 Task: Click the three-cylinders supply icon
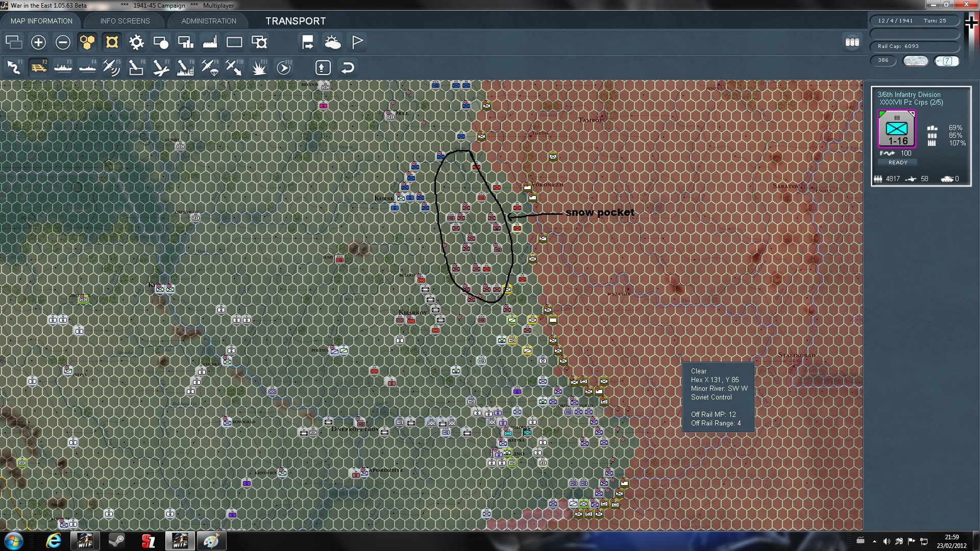tap(852, 42)
